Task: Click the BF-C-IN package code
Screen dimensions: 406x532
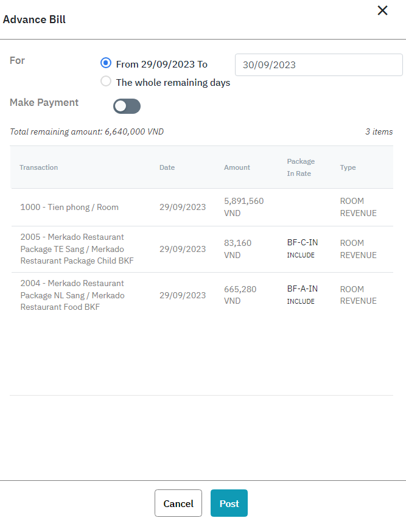Action: 303,243
